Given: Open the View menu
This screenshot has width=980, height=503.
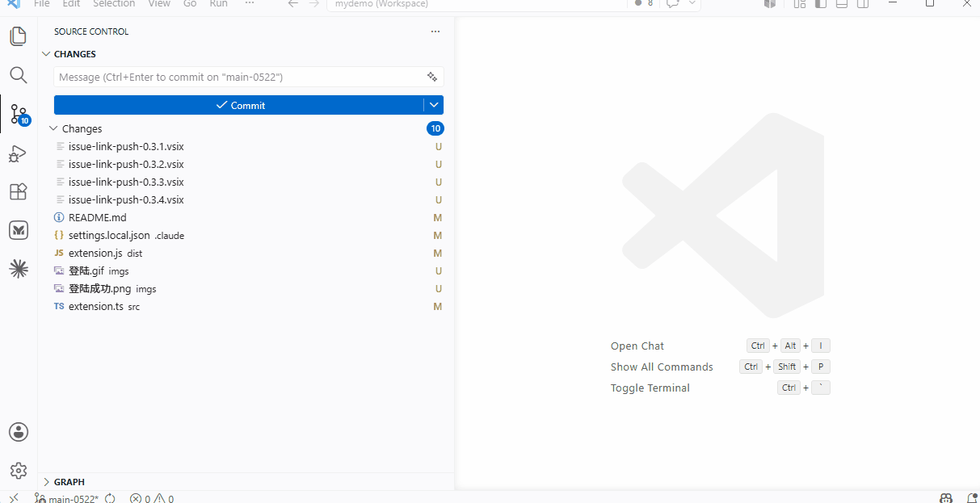Looking at the screenshot, I should click(x=159, y=4).
